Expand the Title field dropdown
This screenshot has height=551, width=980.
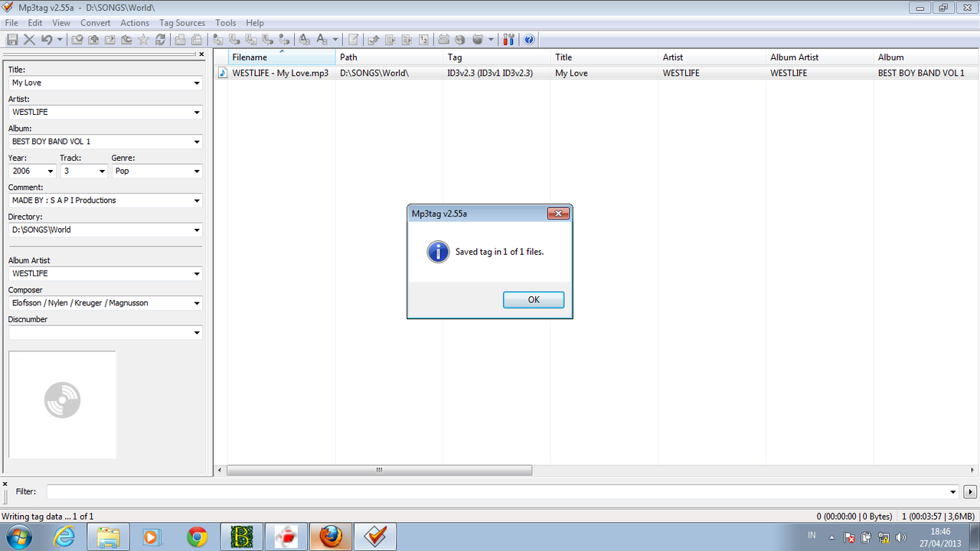coord(197,83)
